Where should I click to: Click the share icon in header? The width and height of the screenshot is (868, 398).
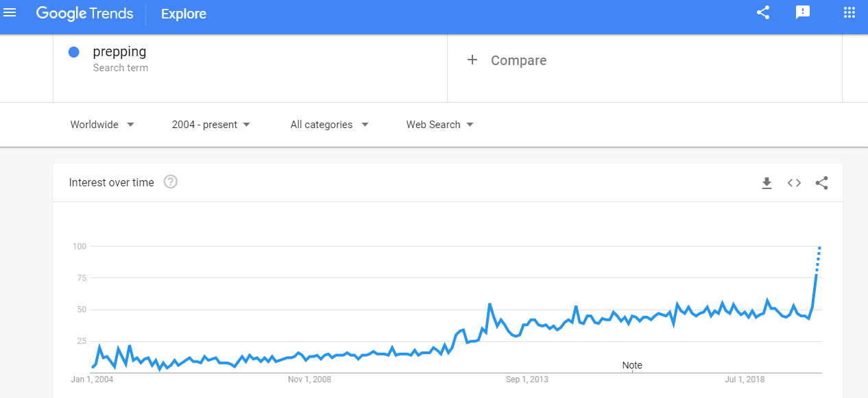click(763, 13)
